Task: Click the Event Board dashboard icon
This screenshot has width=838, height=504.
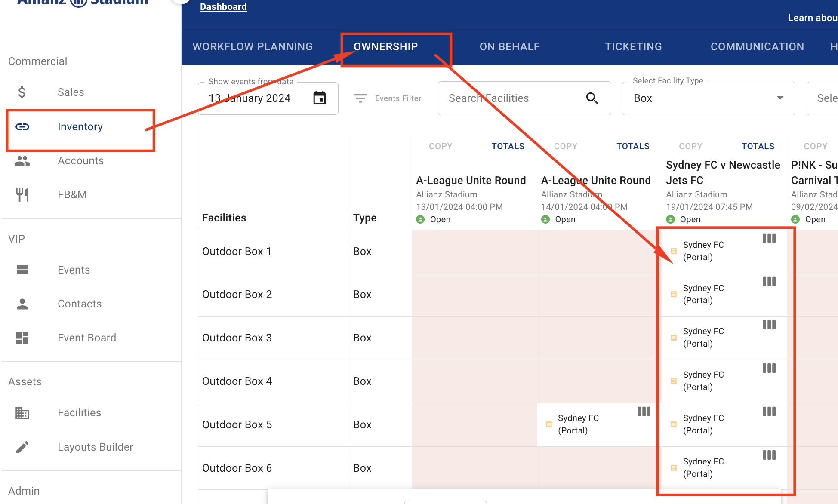Action: pos(22,338)
